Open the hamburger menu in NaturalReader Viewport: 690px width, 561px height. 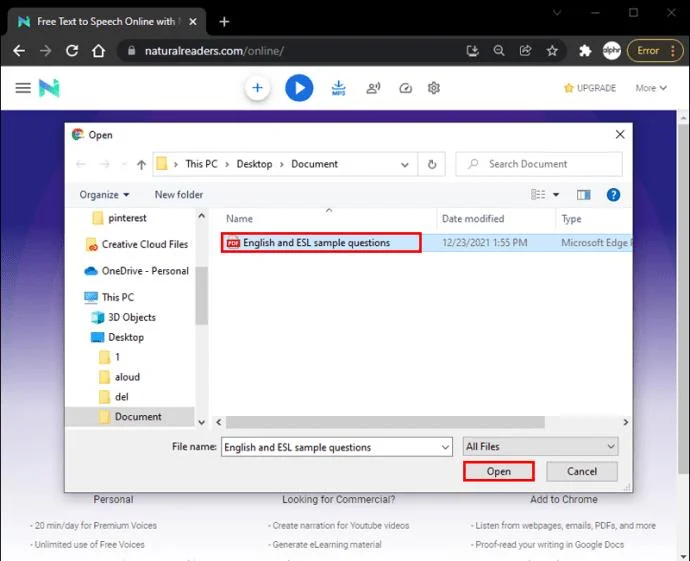pyautogui.click(x=23, y=88)
